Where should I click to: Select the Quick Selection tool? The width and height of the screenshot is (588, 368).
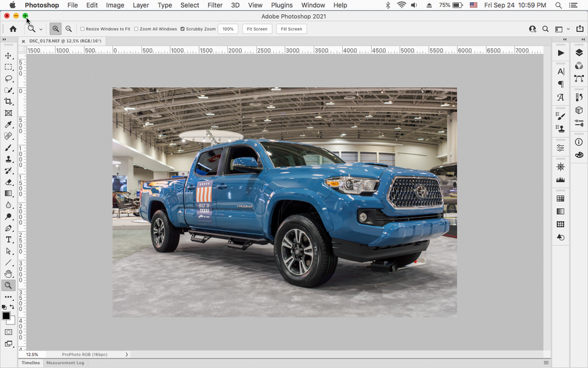[x=8, y=90]
